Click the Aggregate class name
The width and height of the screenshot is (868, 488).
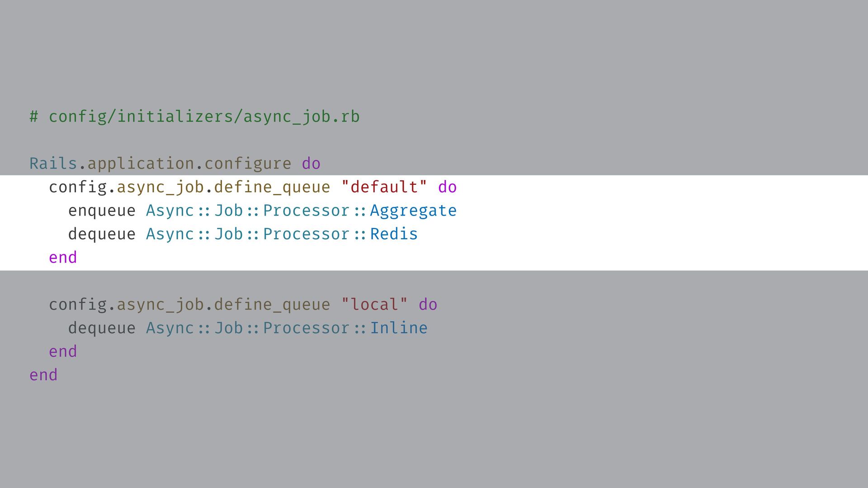(x=413, y=211)
